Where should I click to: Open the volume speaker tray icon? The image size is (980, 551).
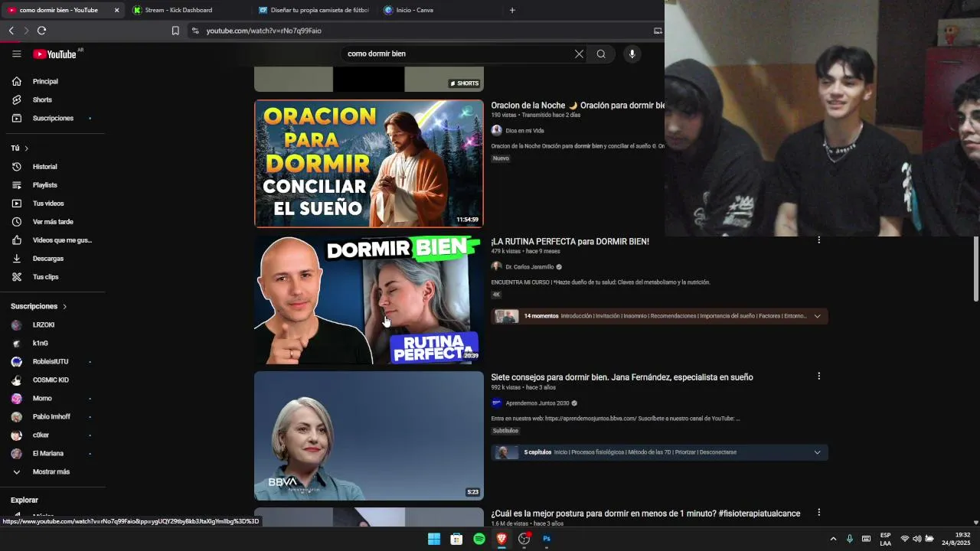(916, 539)
